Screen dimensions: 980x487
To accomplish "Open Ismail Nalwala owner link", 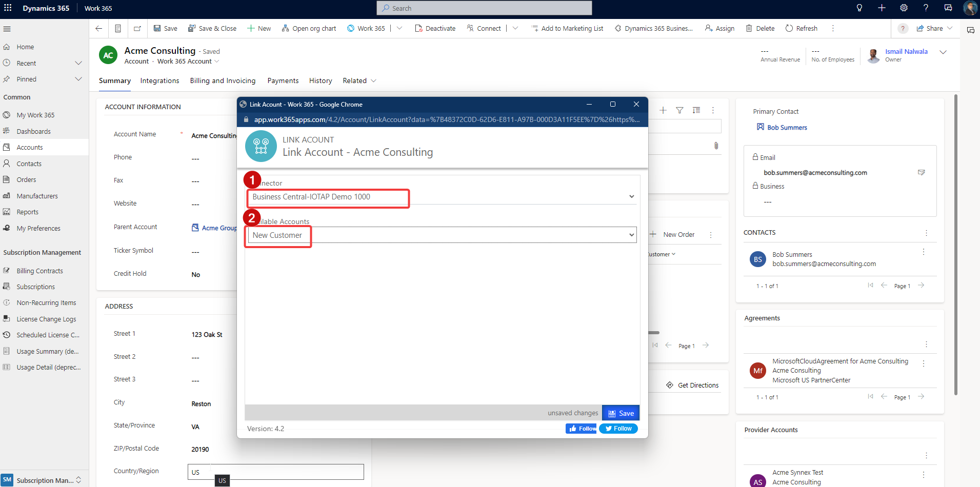I will pyautogui.click(x=906, y=52).
